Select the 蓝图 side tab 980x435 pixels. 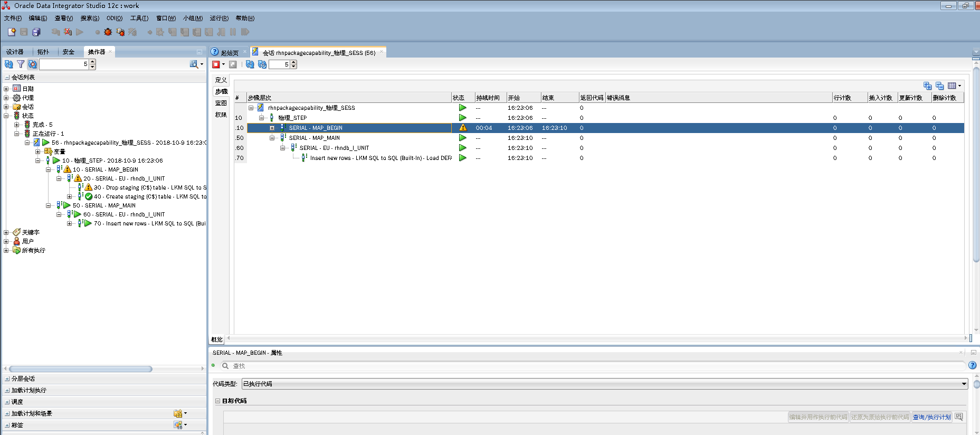221,103
